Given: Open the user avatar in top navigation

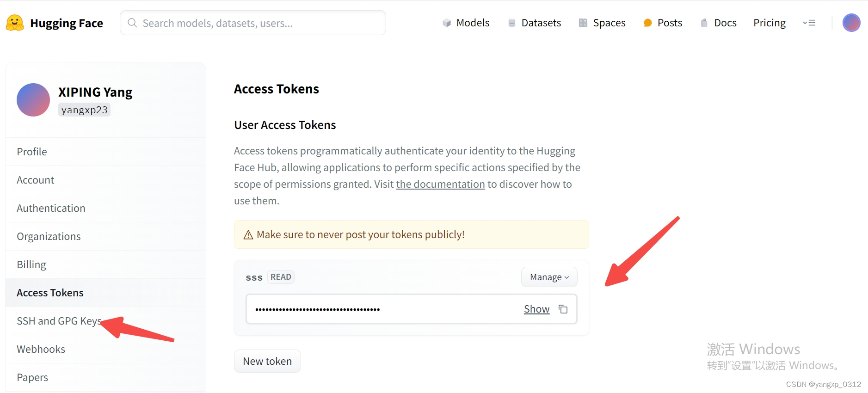Looking at the screenshot, I should point(851,23).
